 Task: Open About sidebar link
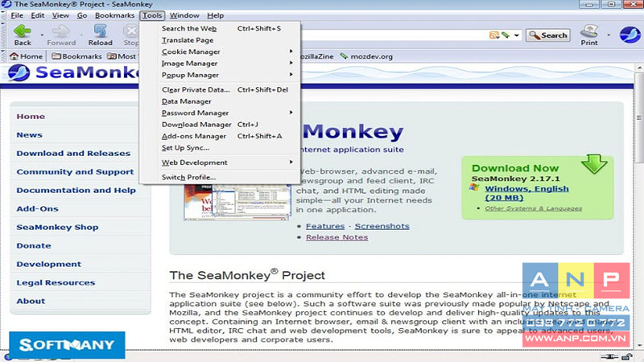31,301
